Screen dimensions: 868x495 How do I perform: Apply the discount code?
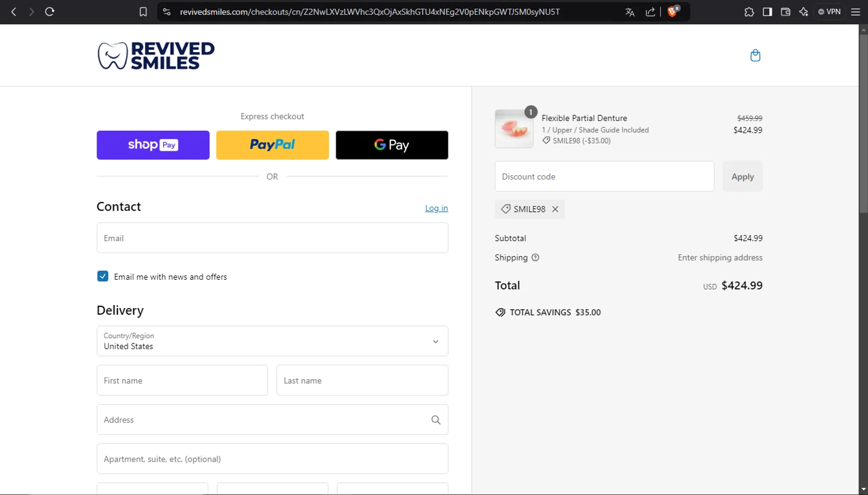pos(742,177)
